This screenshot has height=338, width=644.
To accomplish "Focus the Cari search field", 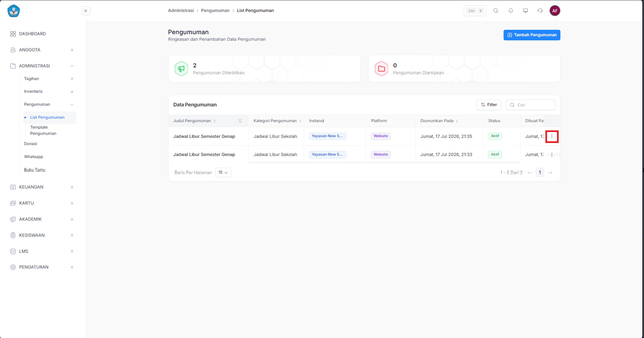I will 530,105.
